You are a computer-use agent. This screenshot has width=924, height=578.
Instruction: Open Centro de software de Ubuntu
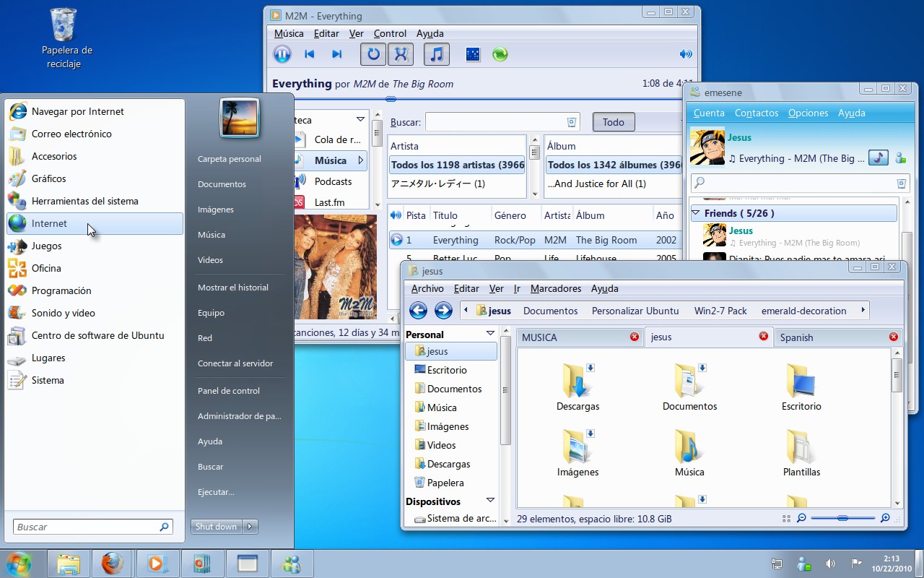point(95,335)
